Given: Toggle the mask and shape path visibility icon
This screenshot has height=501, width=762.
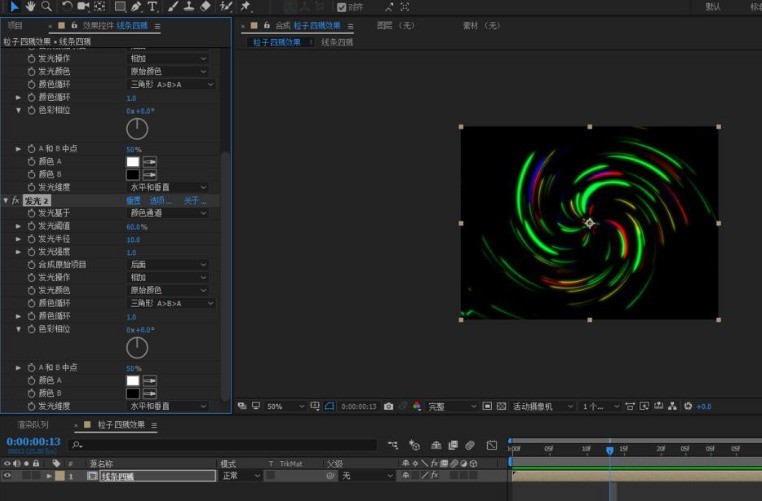Looking at the screenshot, I should [329, 406].
